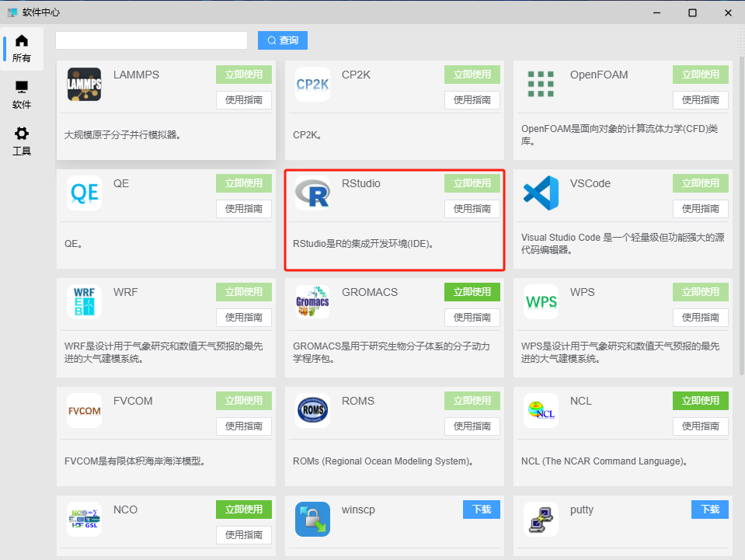Open the NCL 使用指南

701,426
